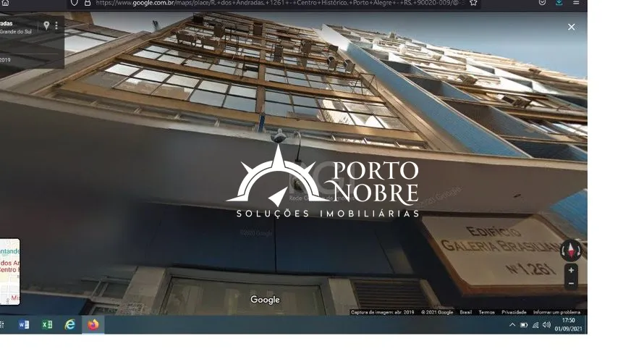This screenshot has height=362, width=644.
Task: Click the Firefox taskbar icon
Action: coord(93,325)
